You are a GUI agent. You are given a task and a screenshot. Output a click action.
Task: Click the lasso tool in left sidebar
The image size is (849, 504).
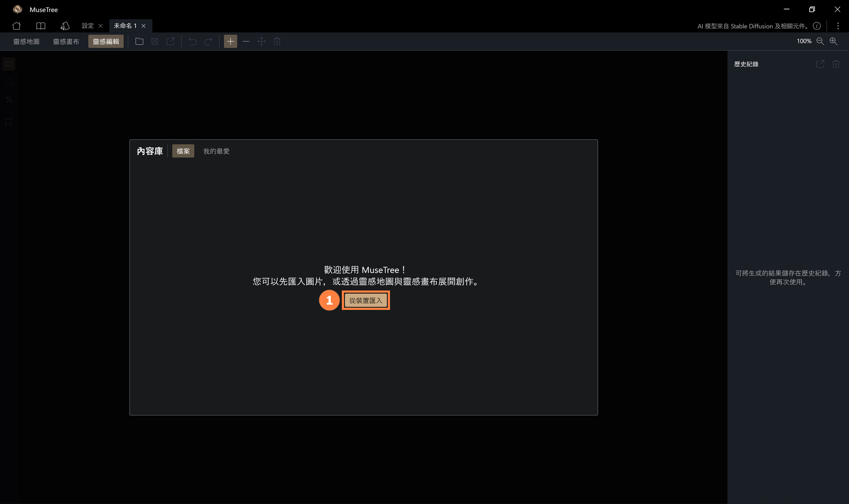click(8, 64)
